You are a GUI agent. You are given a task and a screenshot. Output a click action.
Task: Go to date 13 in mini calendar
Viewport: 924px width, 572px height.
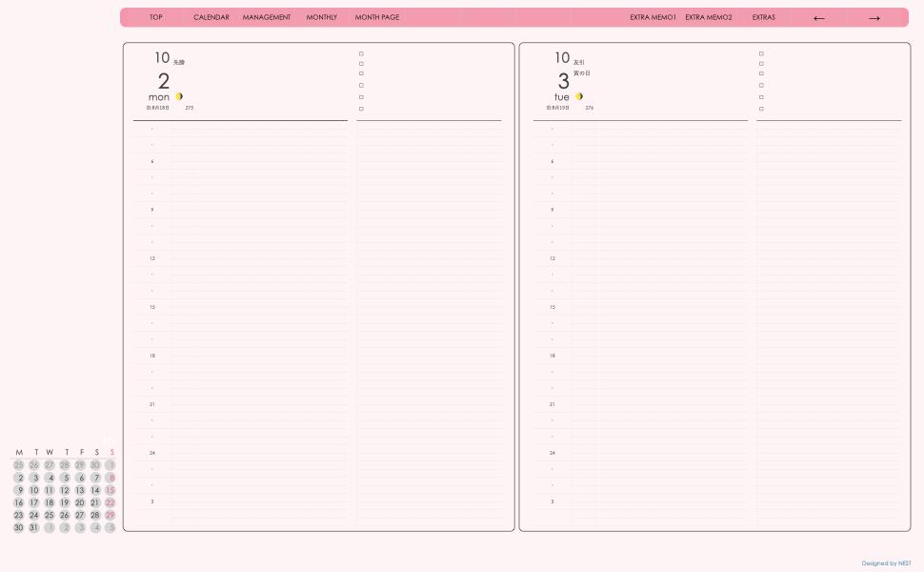click(x=80, y=490)
